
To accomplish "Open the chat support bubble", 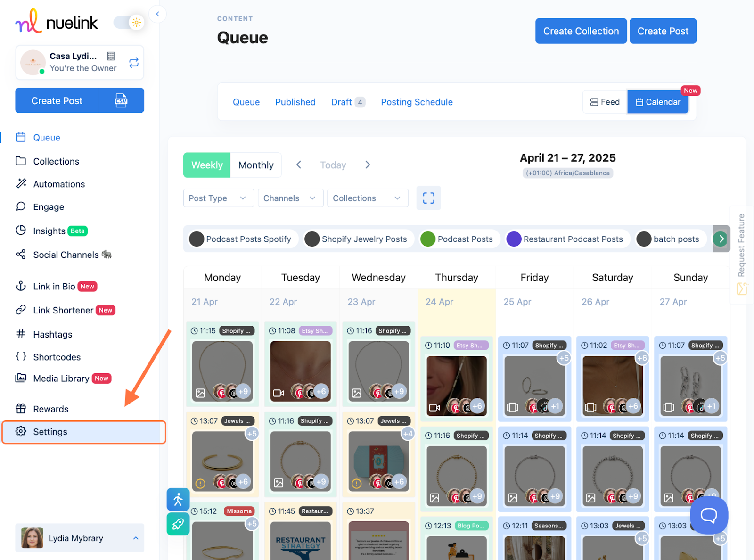I will pyautogui.click(x=709, y=515).
